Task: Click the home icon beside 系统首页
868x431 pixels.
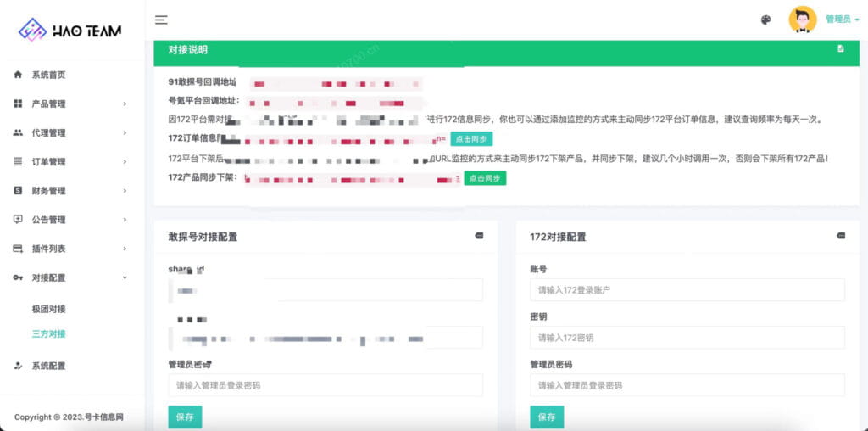Action: click(18, 74)
